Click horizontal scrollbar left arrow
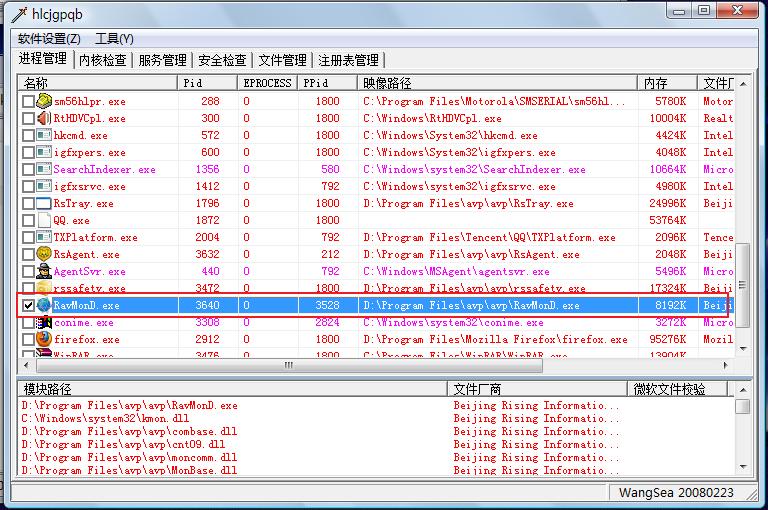This screenshot has width=768, height=510. (26, 365)
